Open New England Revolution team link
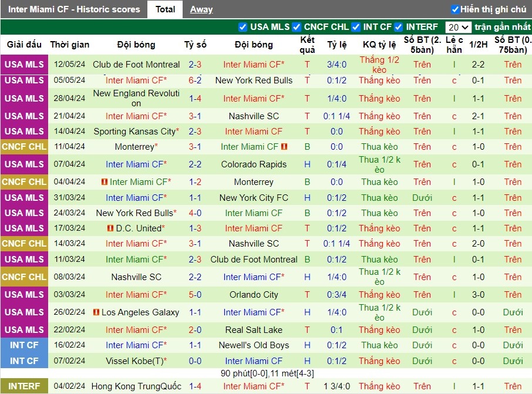The image size is (532, 394). [x=136, y=98]
